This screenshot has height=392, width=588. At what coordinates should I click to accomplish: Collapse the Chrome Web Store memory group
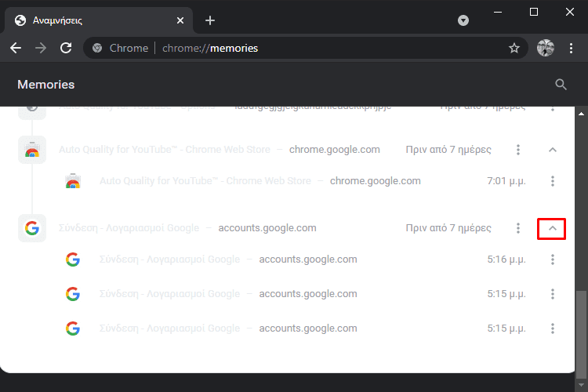553,150
